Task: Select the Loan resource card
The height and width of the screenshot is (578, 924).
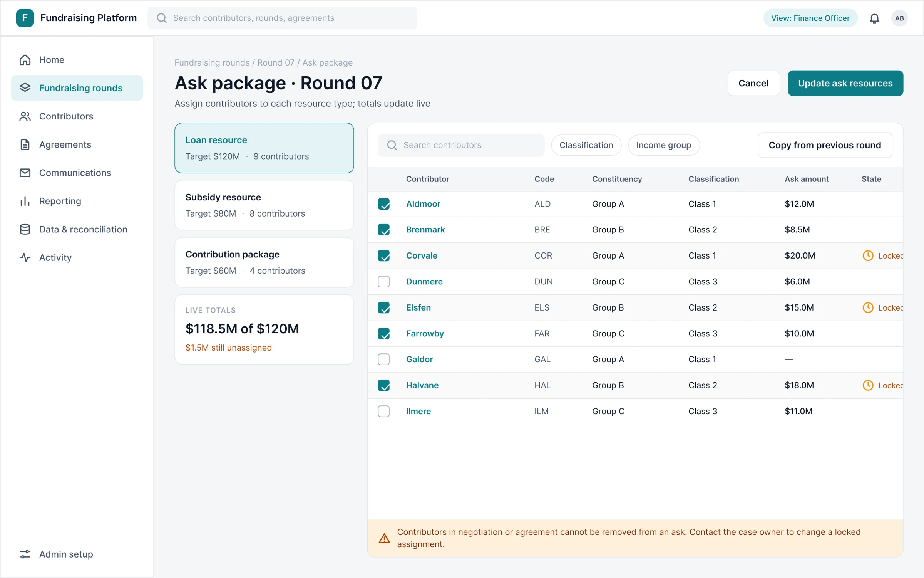Action: click(x=264, y=148)
